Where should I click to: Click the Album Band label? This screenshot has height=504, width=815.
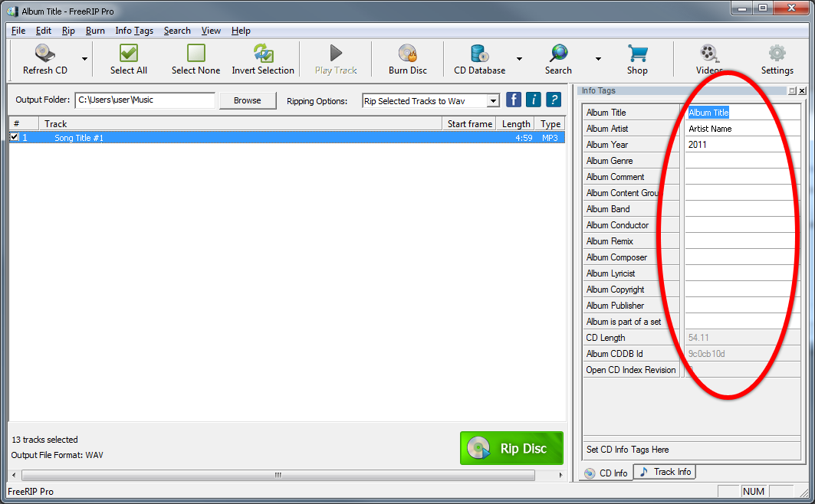click(x=608, y=209)
